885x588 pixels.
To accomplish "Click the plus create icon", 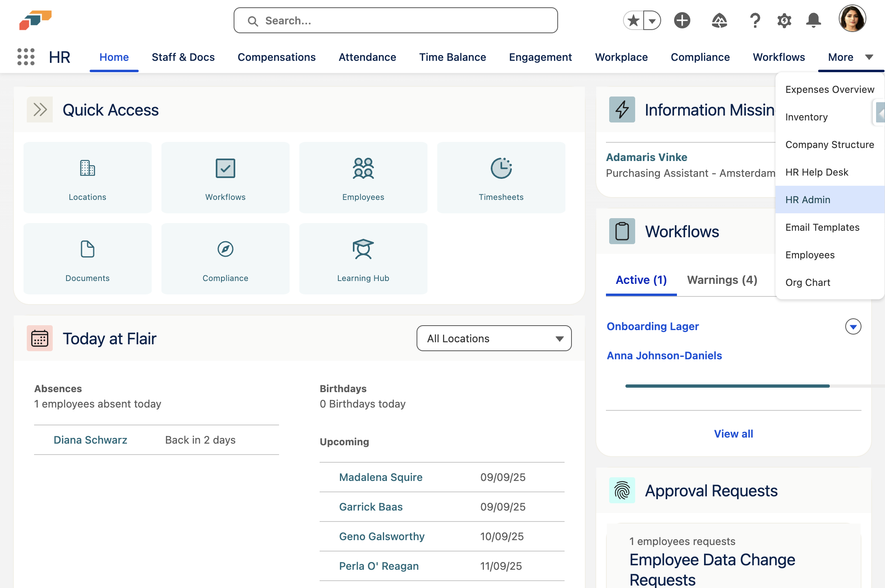I will [x=682, y=20].
